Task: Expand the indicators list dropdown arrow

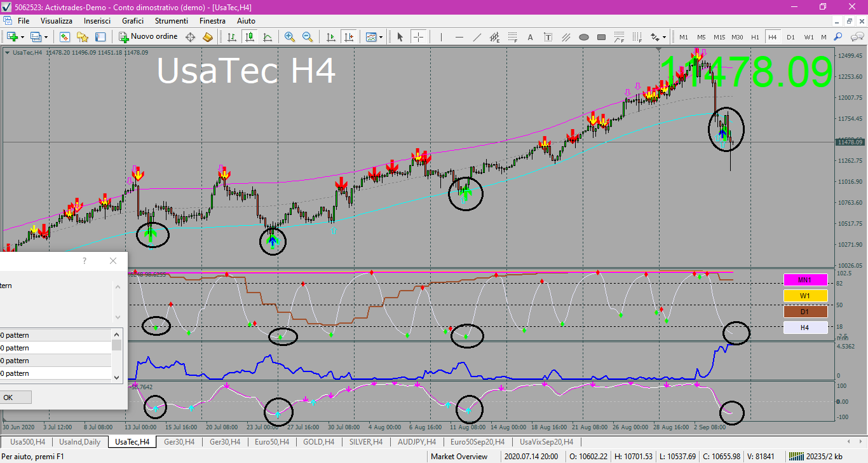Action: 381,37
